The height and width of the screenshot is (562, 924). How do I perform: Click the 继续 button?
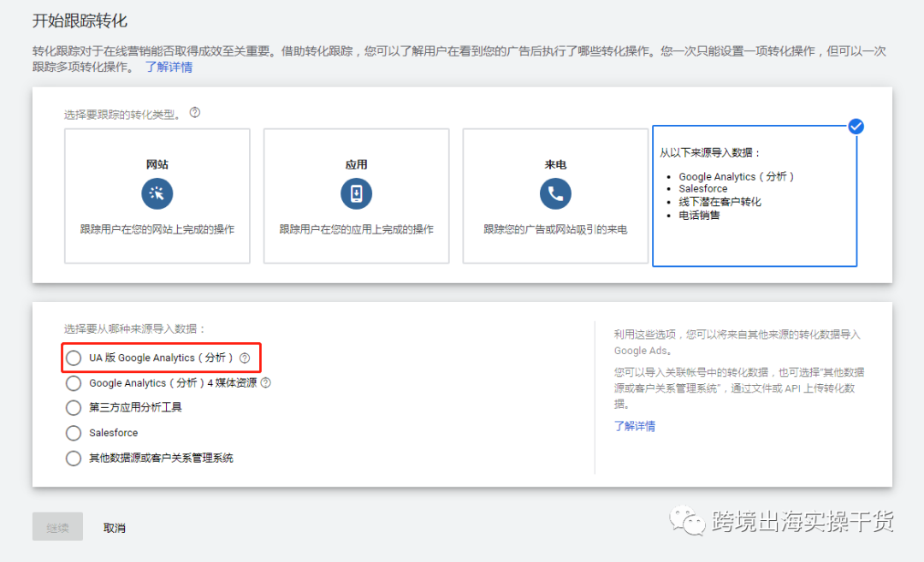click(x=56, y=527)
